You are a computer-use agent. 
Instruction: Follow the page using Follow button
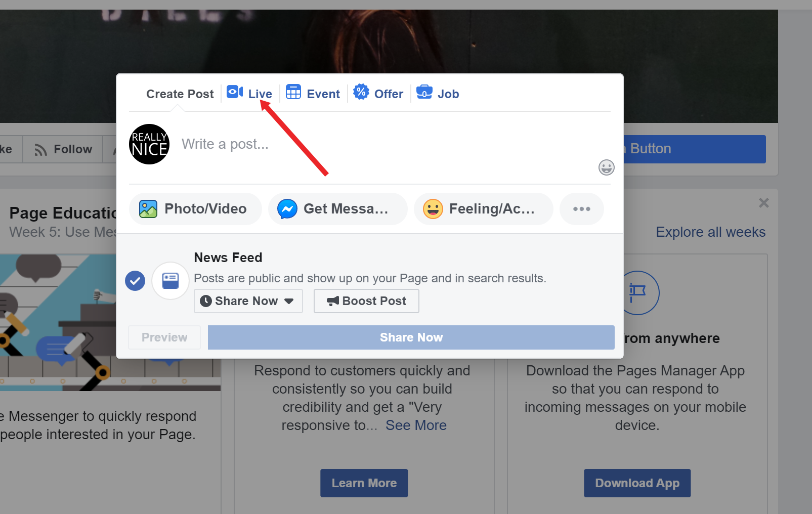click(63, 149)
